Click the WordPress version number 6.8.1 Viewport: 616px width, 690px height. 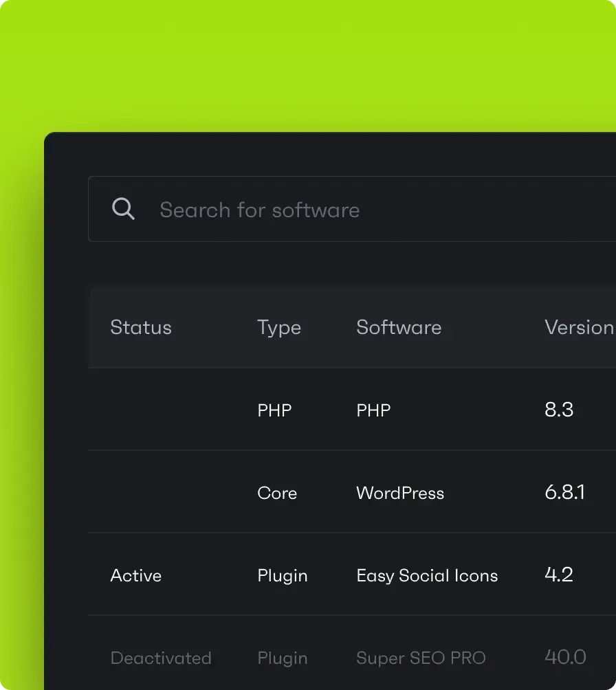point(564,493)
